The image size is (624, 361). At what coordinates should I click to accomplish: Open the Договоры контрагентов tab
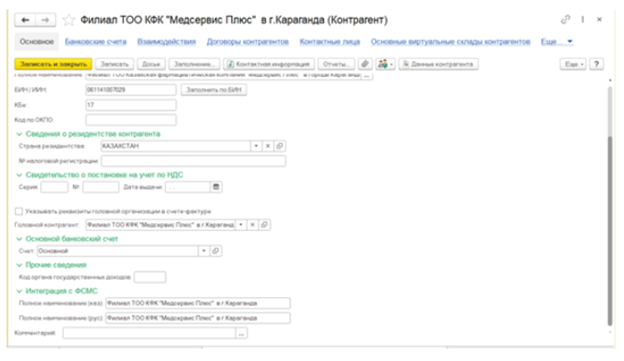tap(248, 41)
